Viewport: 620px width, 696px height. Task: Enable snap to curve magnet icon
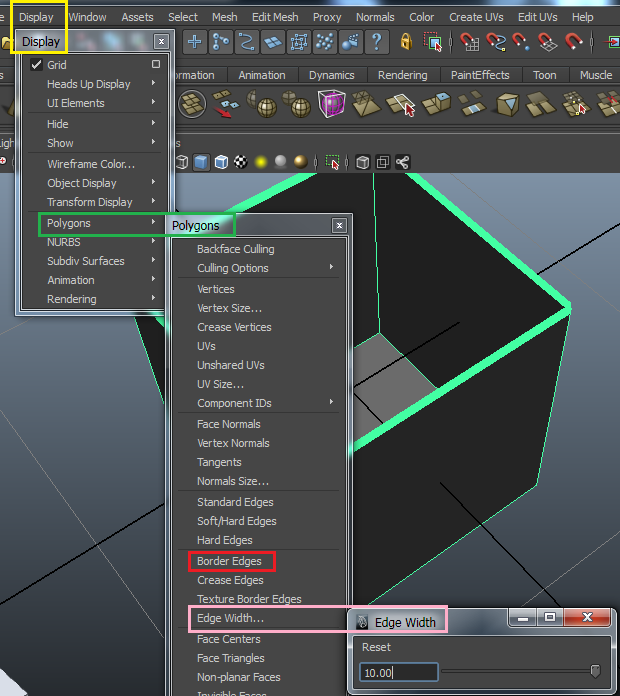pyautogui.click(x=495, y=41)
